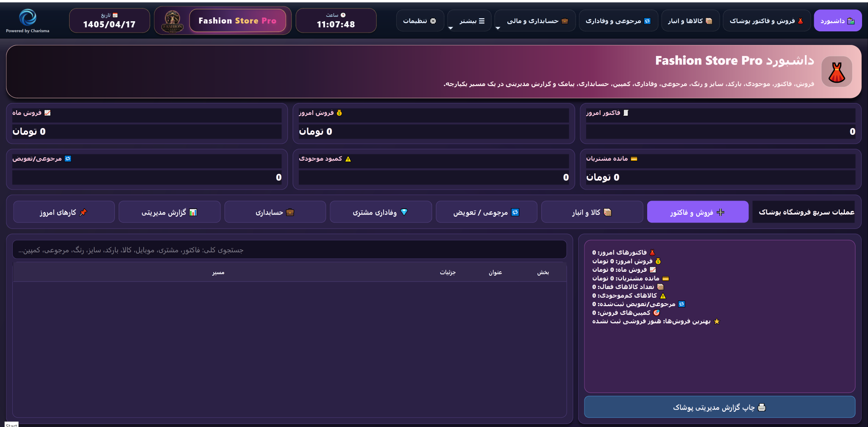Click warning icon in کمبود موجودی
This screenshot has height=427, width=868.
tap(348, 159)
